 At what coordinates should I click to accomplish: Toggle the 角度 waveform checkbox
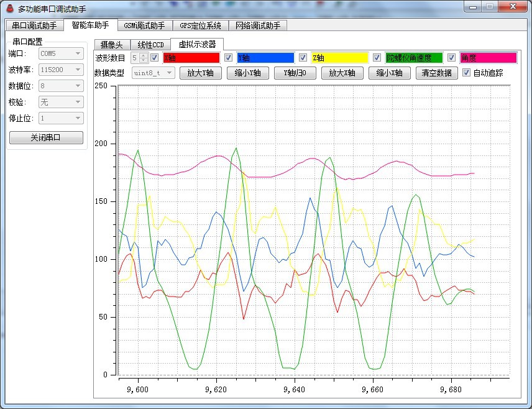click(452, 58)
